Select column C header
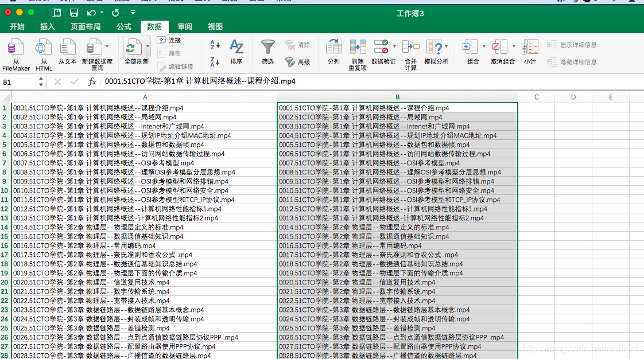The width and height of the screenshot is (644, 359). 536,97
